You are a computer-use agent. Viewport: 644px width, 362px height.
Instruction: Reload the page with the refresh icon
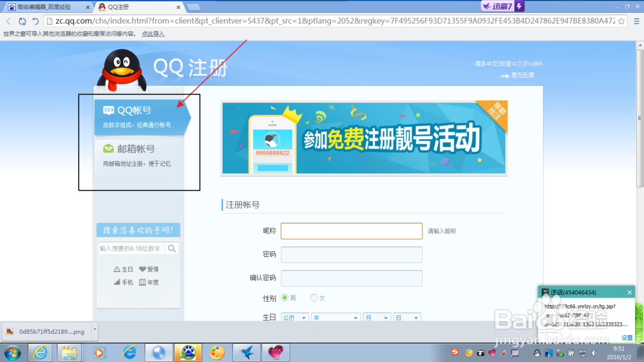pos(22,21)
